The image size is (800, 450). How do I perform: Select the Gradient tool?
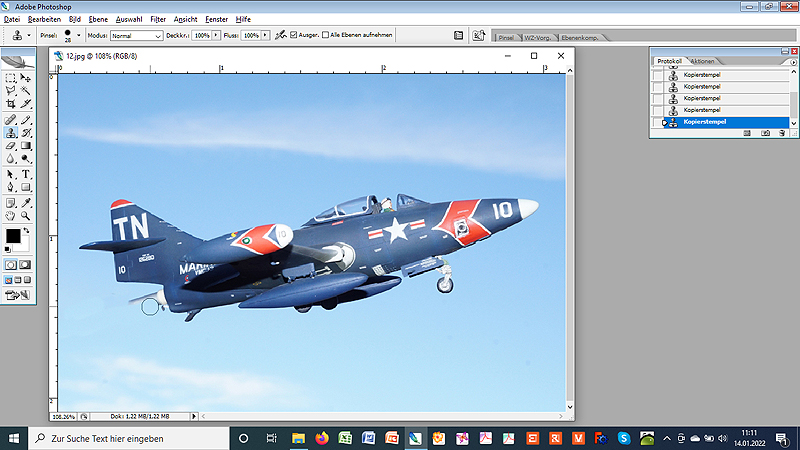26,146
